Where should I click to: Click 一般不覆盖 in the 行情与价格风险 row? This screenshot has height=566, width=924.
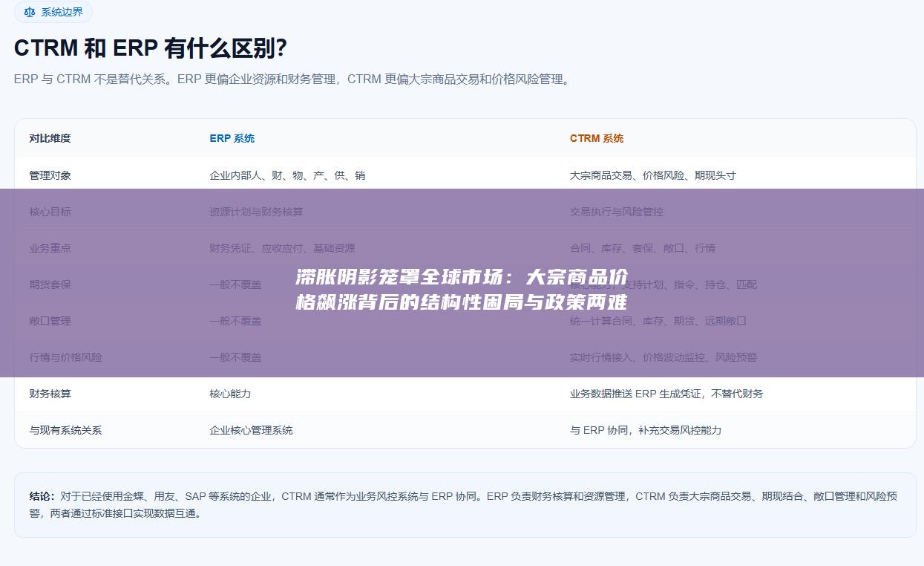point(236,357)
